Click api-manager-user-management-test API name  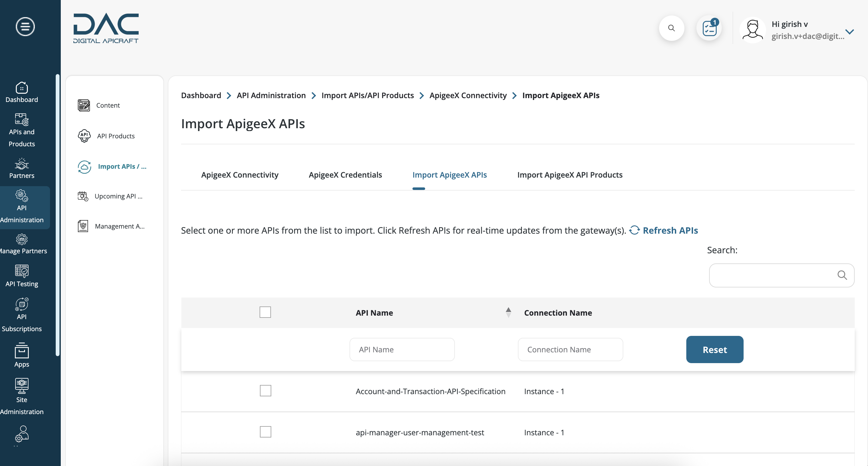click(420, 433)
